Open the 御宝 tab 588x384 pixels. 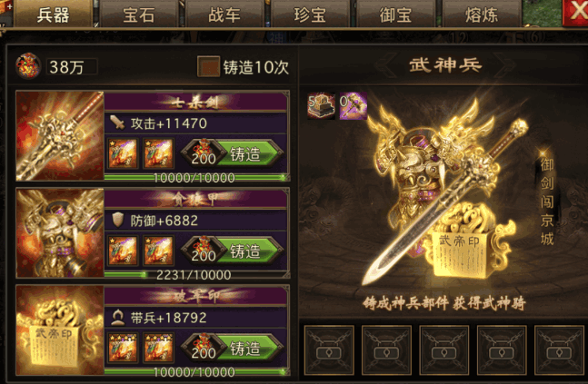(x=395, y=15)
